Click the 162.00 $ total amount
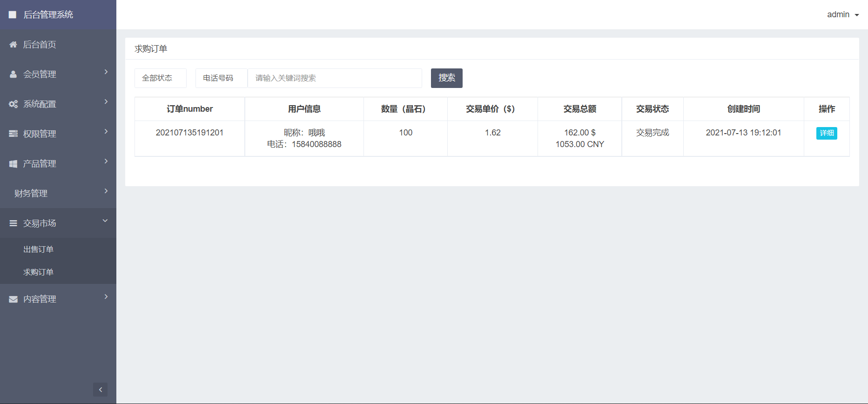This screenshot has width=868, height=404. click(x=580, y=133)
